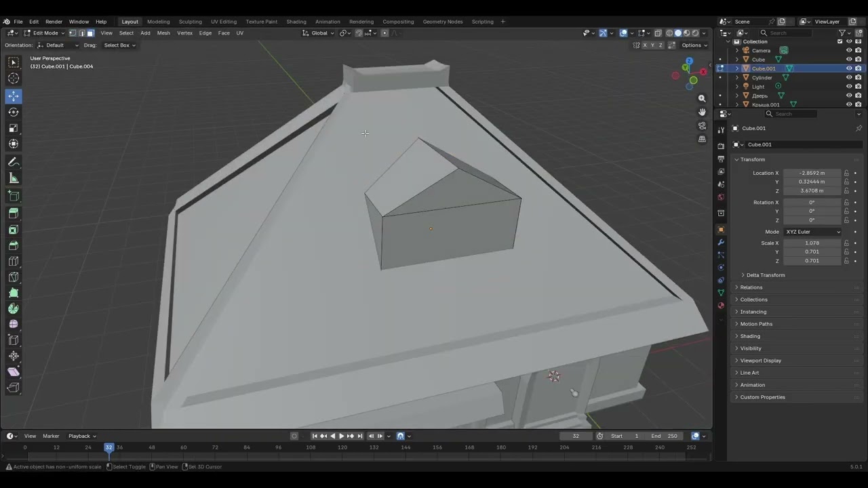Open the viewport Options dropdown
This screenshot has height=488, width=868.
click(x=694, y=45)
